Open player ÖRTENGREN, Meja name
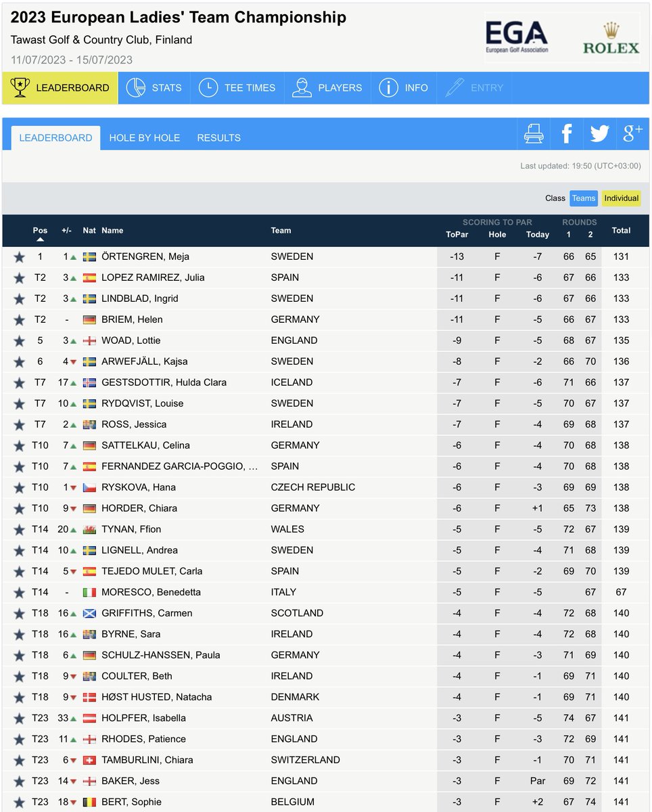Viewport: 652px width, 812px height. 145,256
